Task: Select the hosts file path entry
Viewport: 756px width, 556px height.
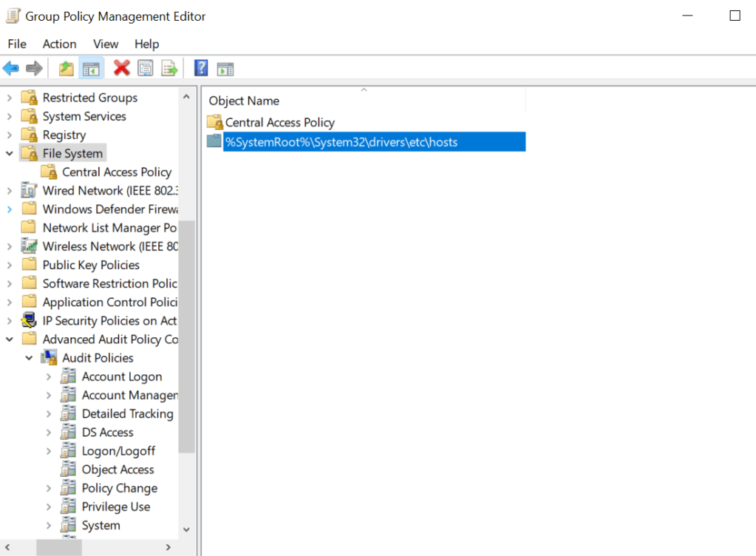Action: click(x=341, y=142)
